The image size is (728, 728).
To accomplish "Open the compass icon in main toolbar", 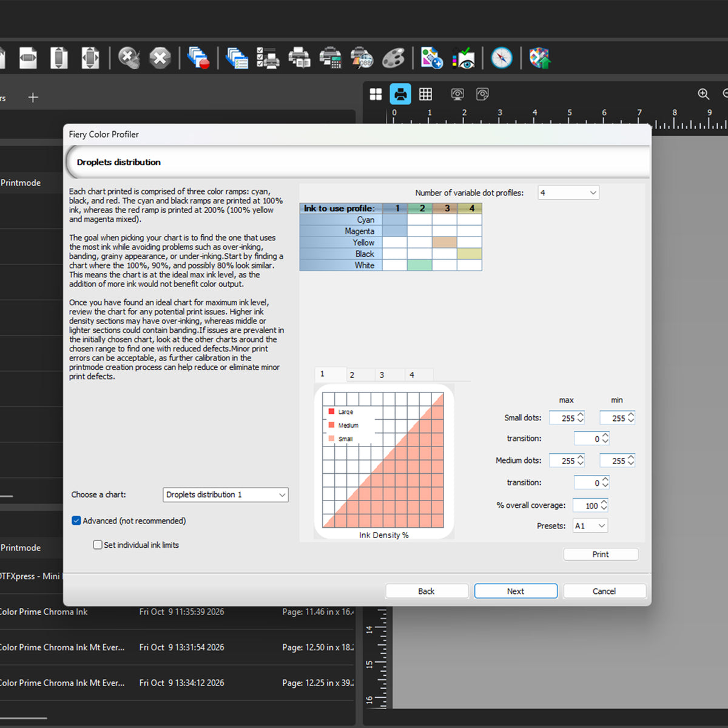I will pyautogui.click(x=502, y=58).
